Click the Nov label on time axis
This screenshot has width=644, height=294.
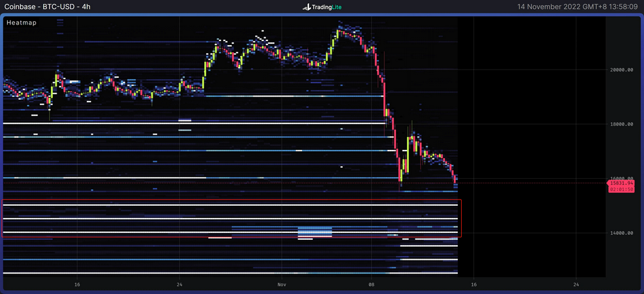[281, 284]
